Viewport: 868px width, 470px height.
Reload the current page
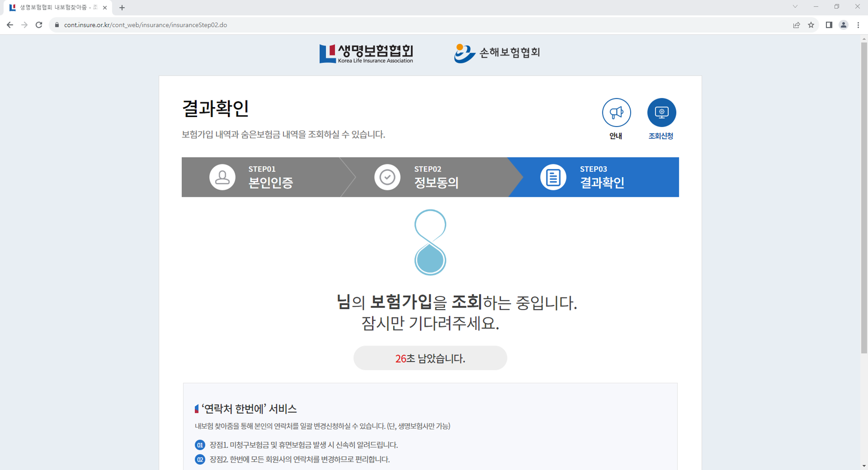coord(39,25)
